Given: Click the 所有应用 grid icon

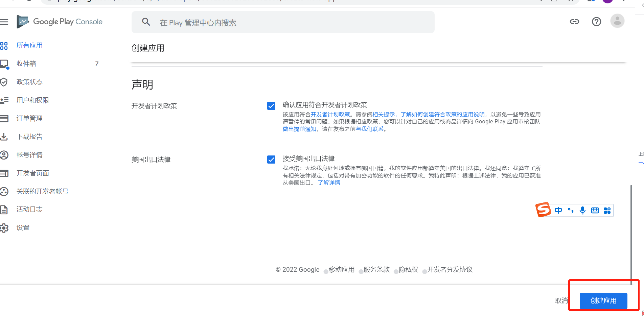Looking at the screenshot, I should [4, 46].
